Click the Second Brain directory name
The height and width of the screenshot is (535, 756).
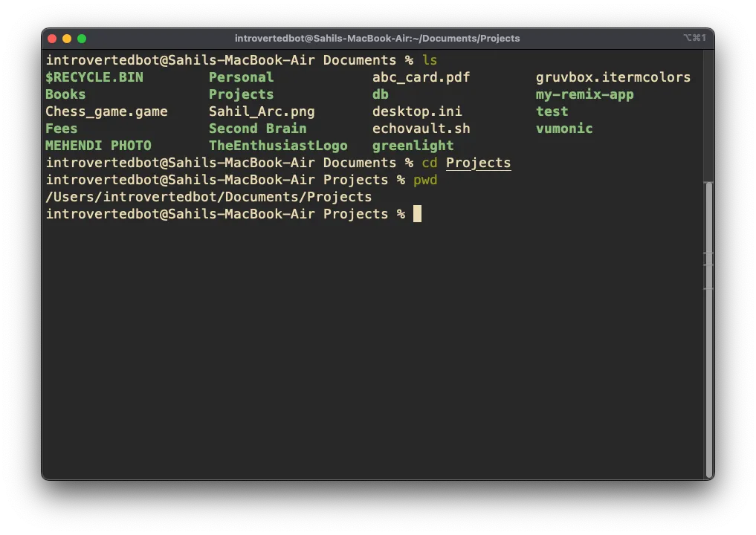point(257,129)
